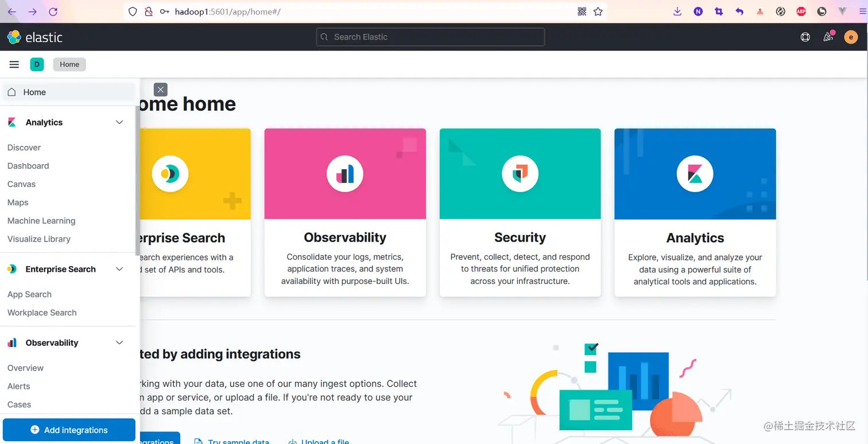This screenshot has width=868, height=444.
Task: Select Home in the side navigation
Action: (68, 92)
